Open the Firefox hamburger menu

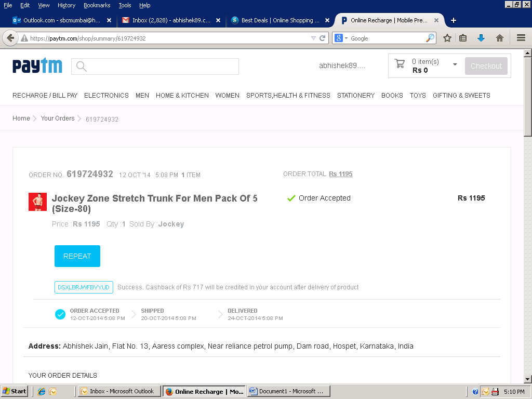[x=521, y=38]
